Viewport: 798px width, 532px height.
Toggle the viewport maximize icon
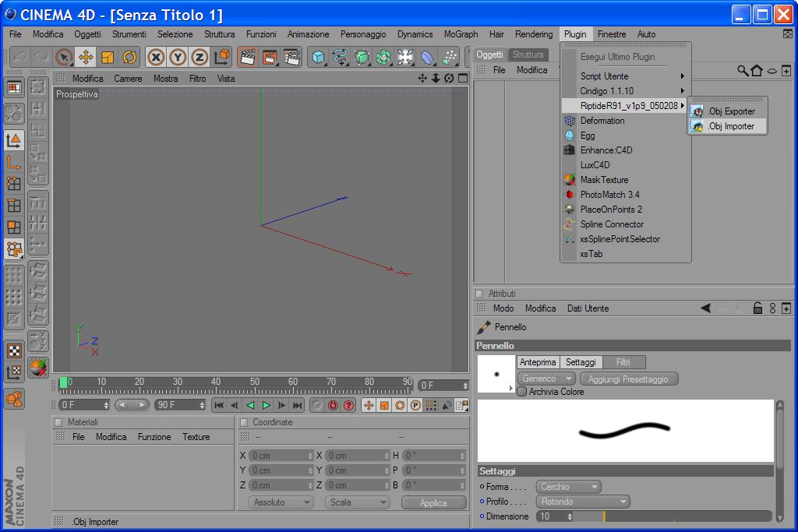click(462, 78)
